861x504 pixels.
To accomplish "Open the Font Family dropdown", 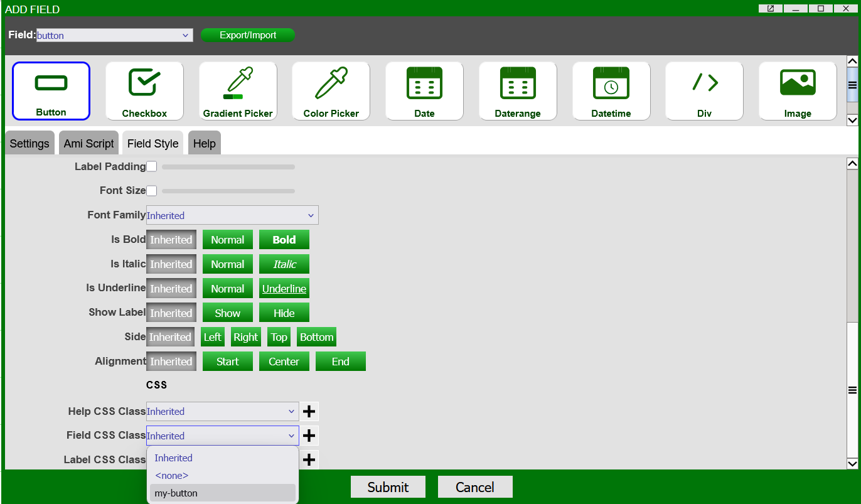I will [232, 215].
